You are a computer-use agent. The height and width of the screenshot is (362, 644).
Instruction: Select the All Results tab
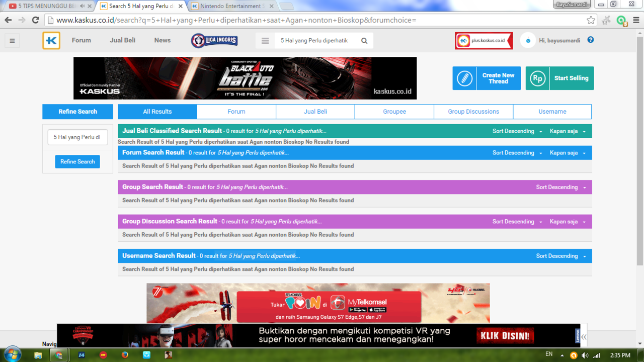pos(157,112)
